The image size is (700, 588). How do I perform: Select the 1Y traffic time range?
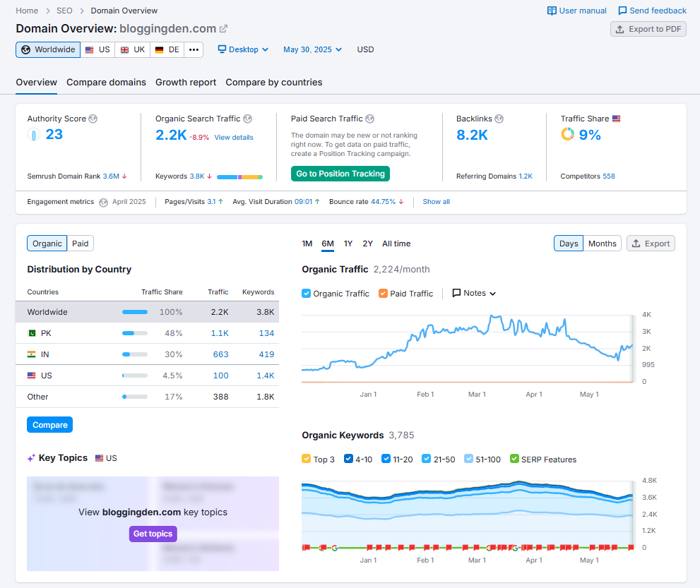click(347, 243)
